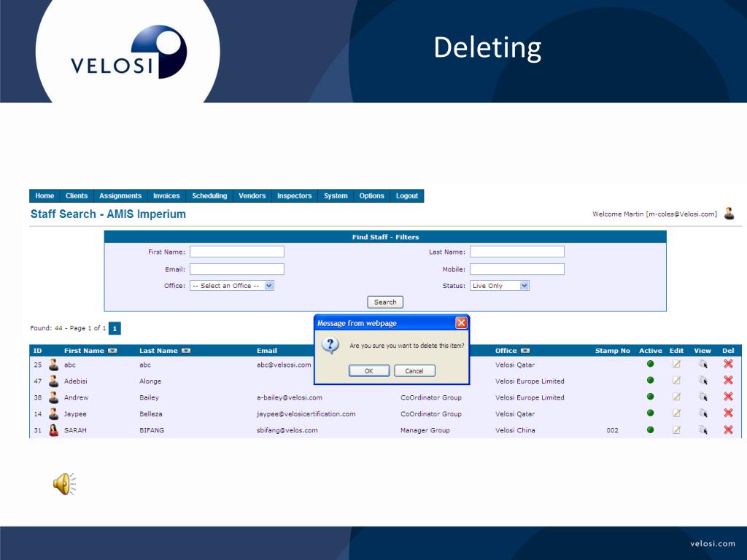Open edit icon for Adebisi row
Viewport: 747px width, 560px height.
pyautogui.click(x=676, y=381)
